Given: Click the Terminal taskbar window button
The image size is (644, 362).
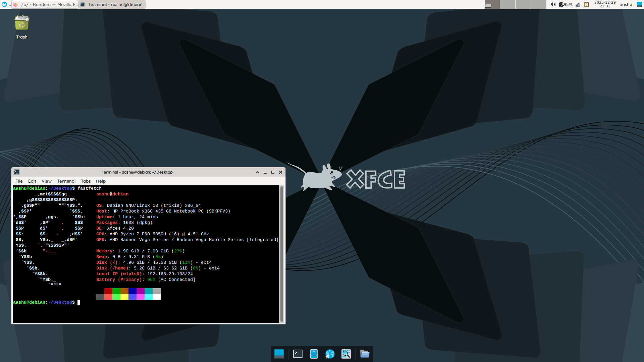Looking at the screenshot, I should click(x=113, y=4).
